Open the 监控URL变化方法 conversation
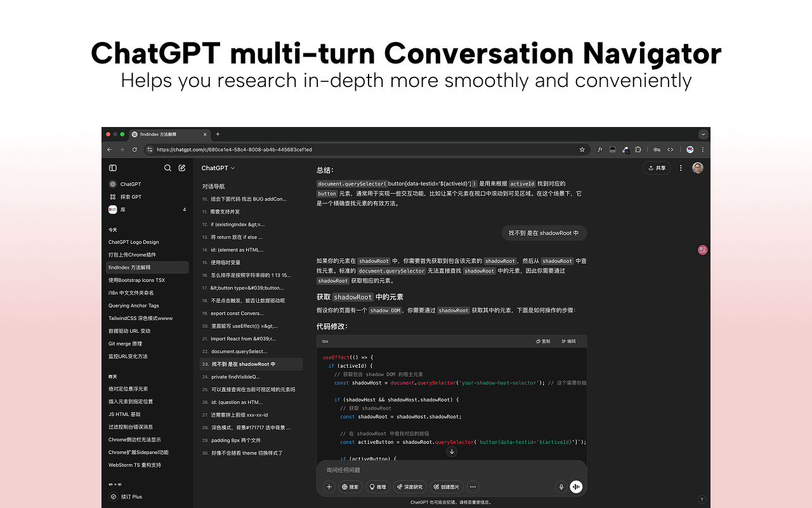The height and width of the screenshot is (508, 812). point(147,356)
